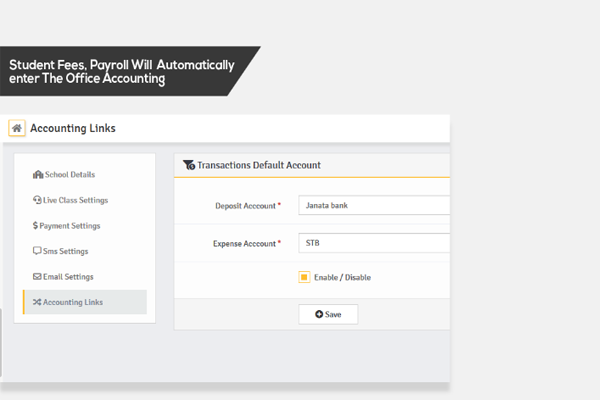Expand the Expense Account dropdown showing STB

[374, 242]
